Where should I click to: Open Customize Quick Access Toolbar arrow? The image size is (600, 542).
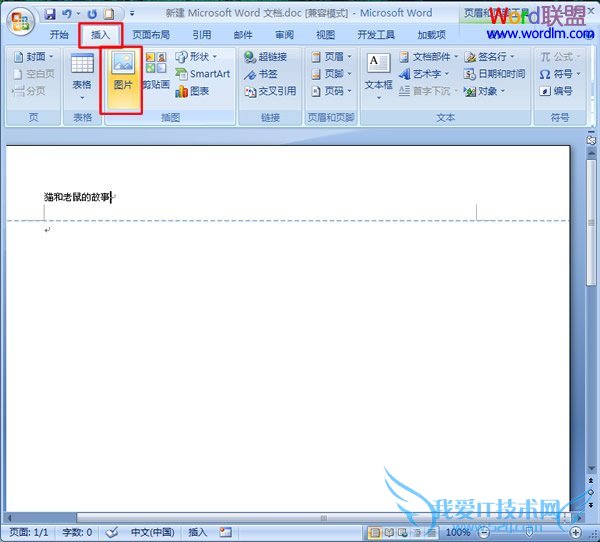[132, 14]
